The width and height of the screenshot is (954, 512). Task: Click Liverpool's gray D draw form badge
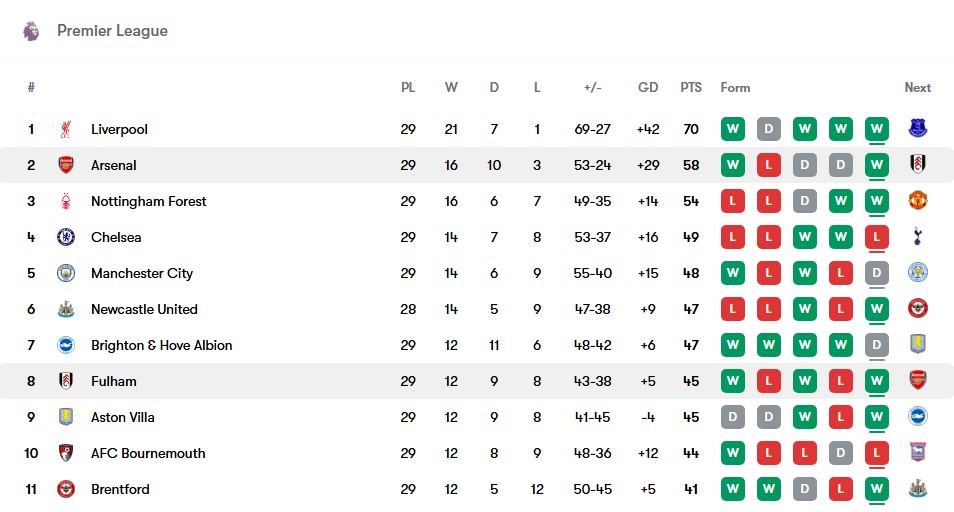[768, 129]
